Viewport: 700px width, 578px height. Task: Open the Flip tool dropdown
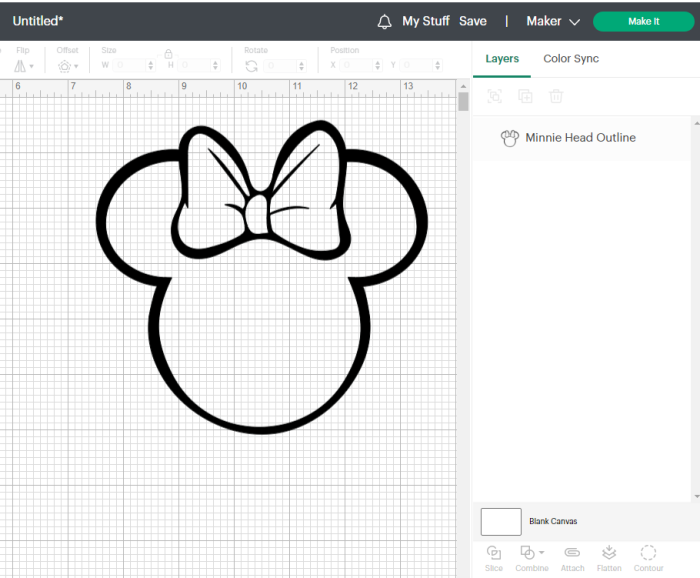point(24,66)
